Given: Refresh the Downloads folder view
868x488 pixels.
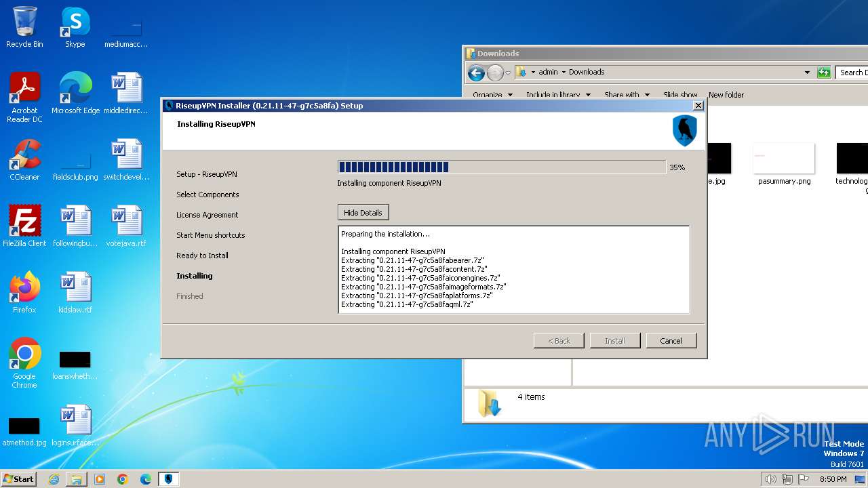Looking at the screenshot, I should [824, 73].
